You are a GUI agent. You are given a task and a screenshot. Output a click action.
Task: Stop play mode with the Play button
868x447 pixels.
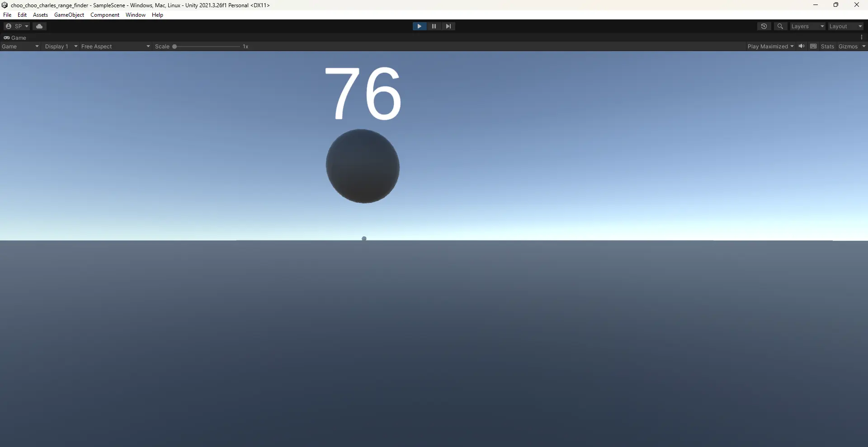pos(419,26)
